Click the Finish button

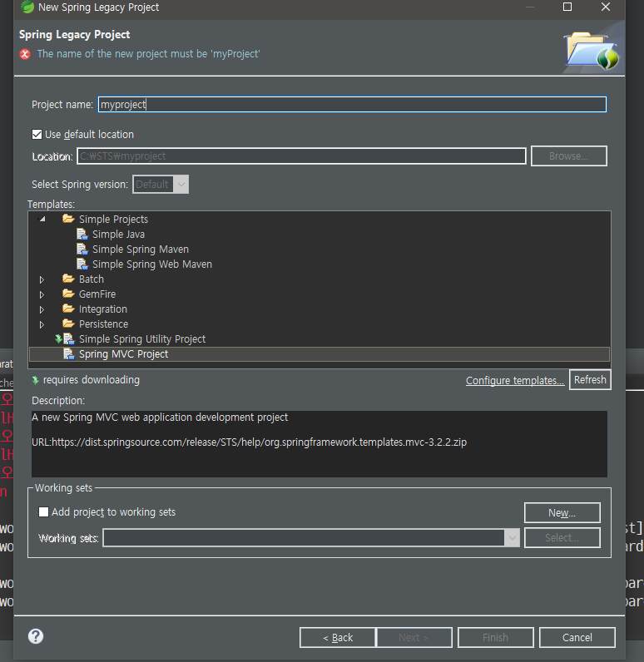(x=496, y=638)
